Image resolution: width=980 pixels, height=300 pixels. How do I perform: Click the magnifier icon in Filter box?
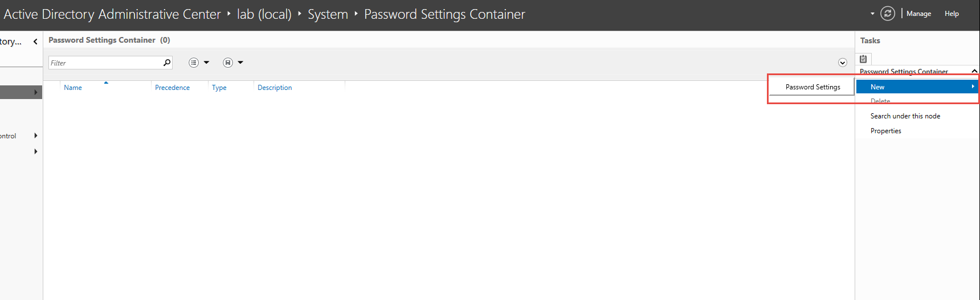pyautogui.click(x=167, y=63)
